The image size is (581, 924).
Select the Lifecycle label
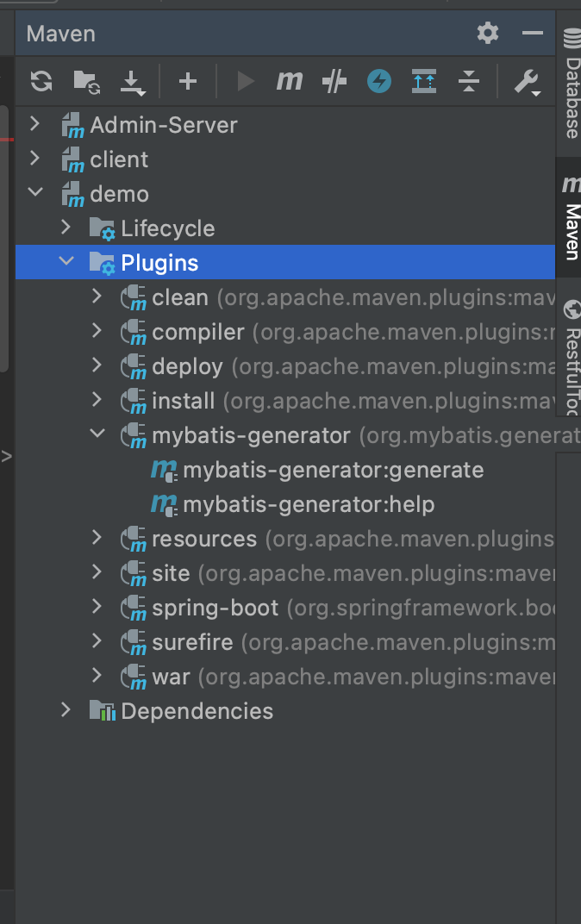168,228
